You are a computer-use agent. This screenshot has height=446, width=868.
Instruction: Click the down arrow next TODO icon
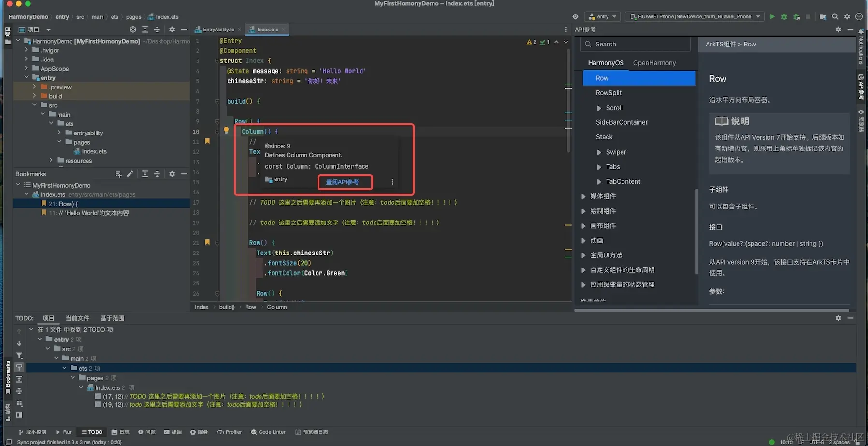pyautogui.click(x=19, y=343)
